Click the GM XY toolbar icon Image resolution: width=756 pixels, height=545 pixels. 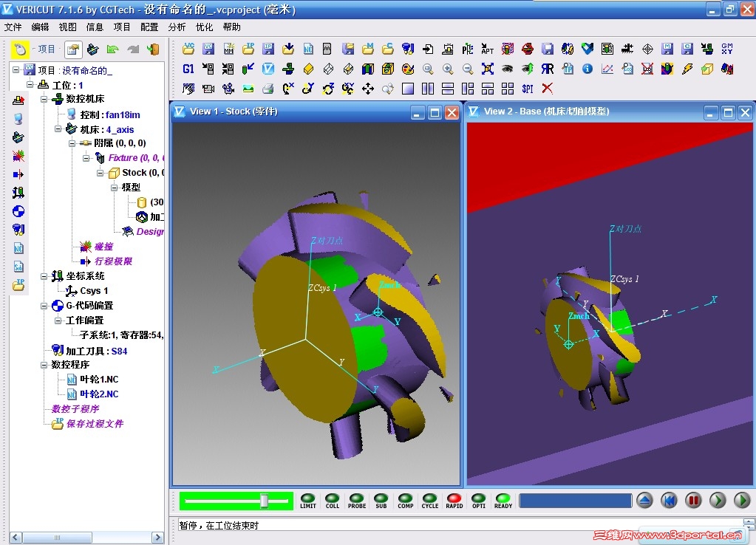tap(727, 49)
